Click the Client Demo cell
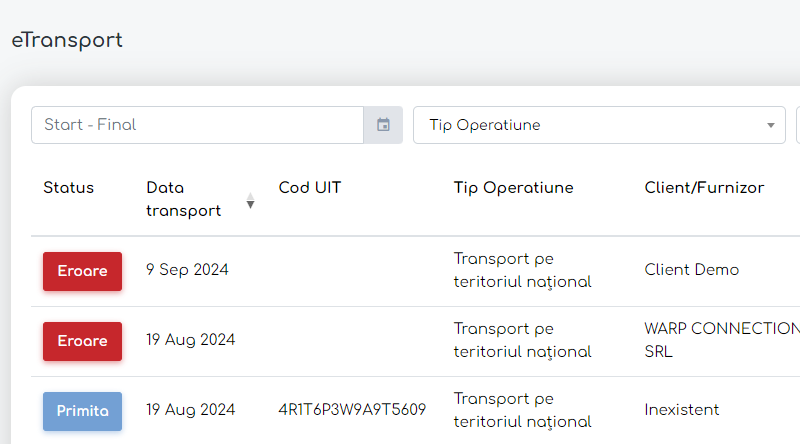Viewport: 800px width, 444px height. (x=692, y=270)
